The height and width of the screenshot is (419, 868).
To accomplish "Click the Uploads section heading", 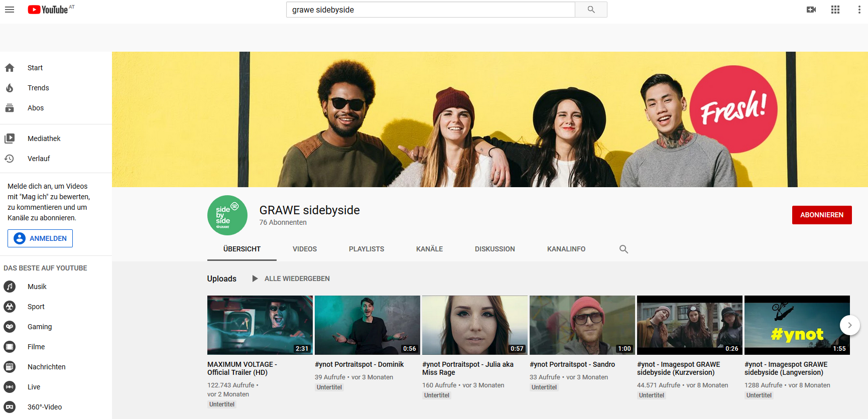I will tap(222, 278).
